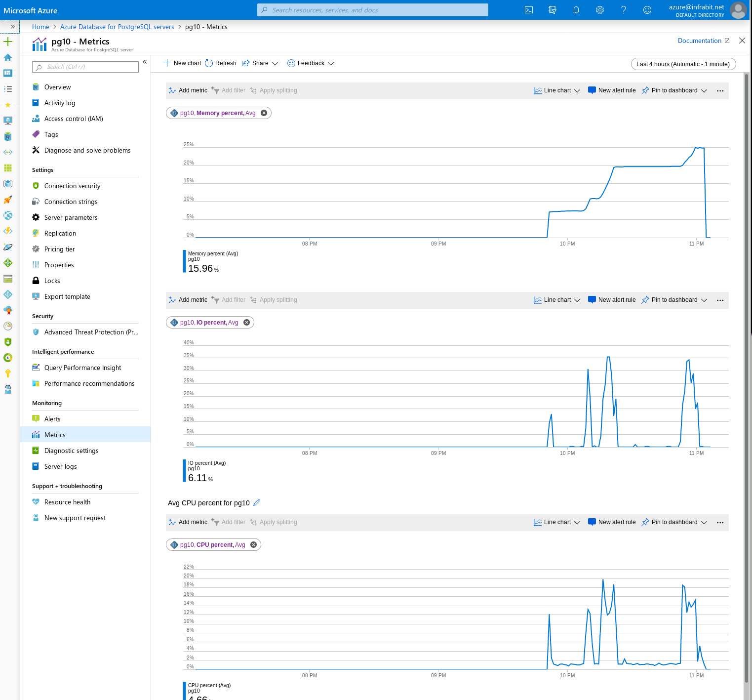Screen dimensions: 752x700
Task: Open Pin to dashboard dropdown on IO chart
Action: (674, 300)
